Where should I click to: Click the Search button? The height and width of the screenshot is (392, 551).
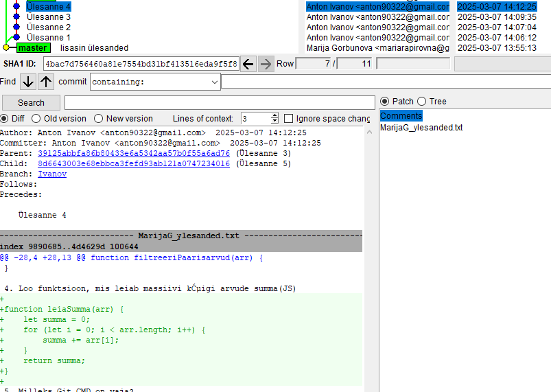pyautogui.click(x=31, y=102)
